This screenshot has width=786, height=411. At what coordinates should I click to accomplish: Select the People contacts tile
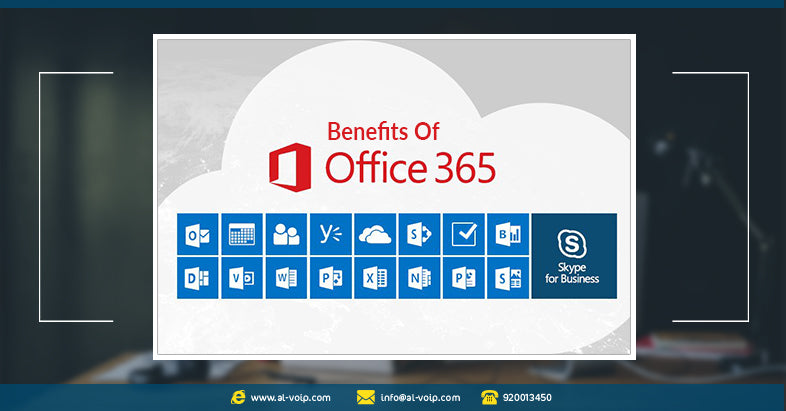tap(286, 234)
